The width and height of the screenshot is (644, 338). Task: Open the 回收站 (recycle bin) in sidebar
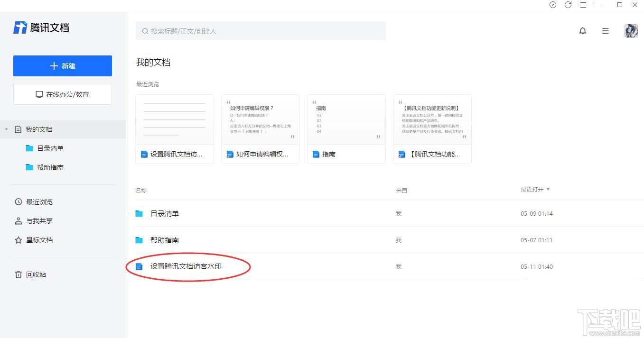pos(35,274)
